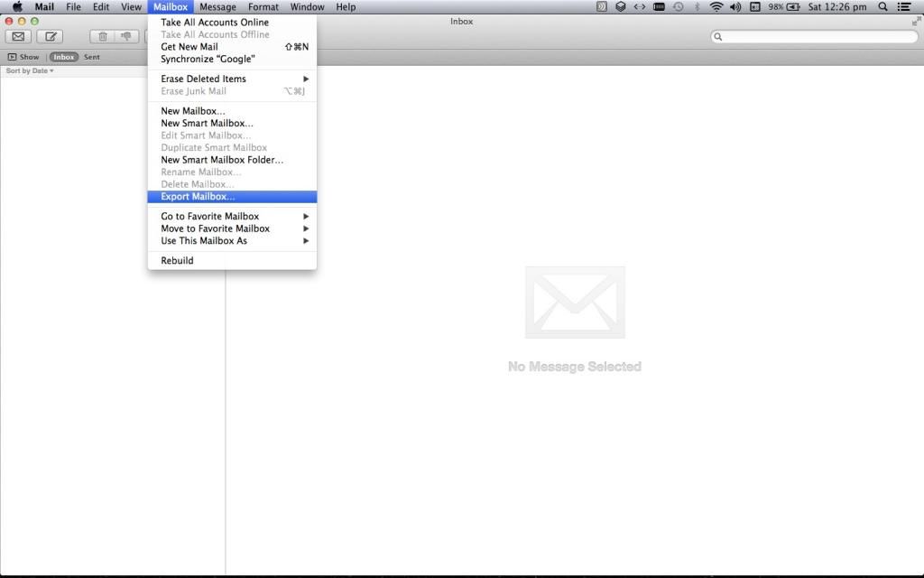The image size is (924, 578).
Task: Open the Edit menu
Action: pos(101,7)
